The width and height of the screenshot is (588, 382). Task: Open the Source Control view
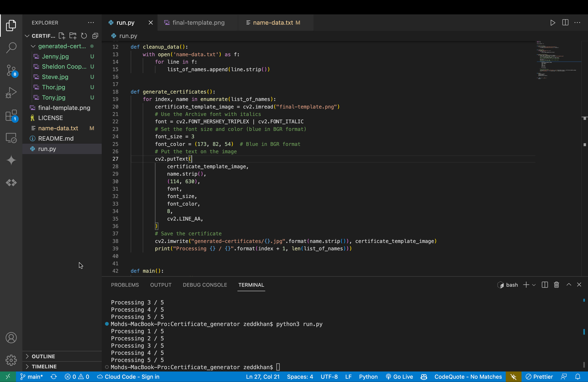point(11,70)
